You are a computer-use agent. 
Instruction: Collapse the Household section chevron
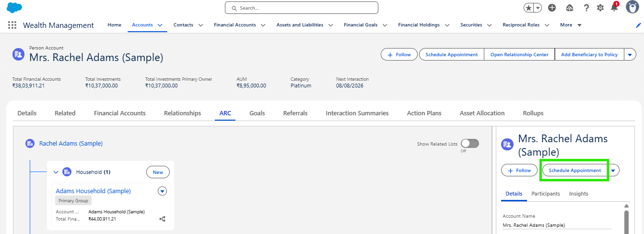pyautogui.click(x=56, y=172)
